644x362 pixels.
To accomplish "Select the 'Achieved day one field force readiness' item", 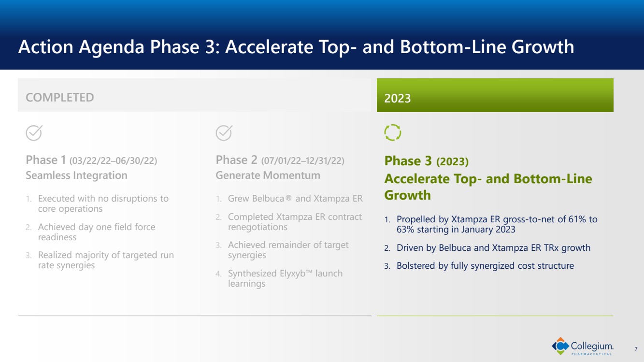I will [x=96, y=232].
